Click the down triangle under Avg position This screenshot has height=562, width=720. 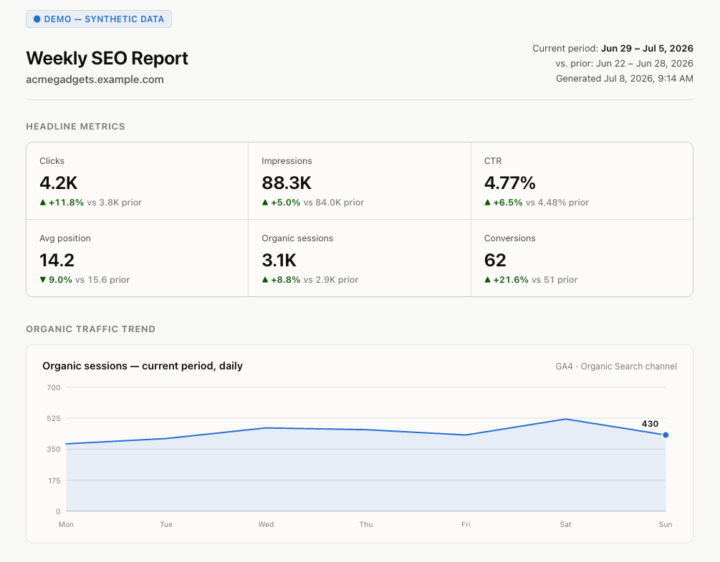[43, 280]
